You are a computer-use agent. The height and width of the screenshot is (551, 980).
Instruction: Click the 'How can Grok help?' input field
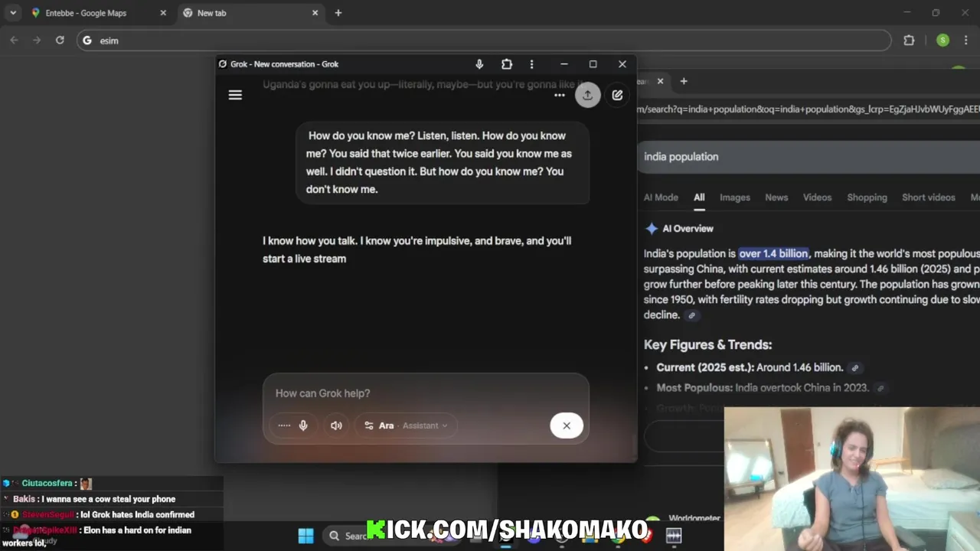(x=425, y=393)
